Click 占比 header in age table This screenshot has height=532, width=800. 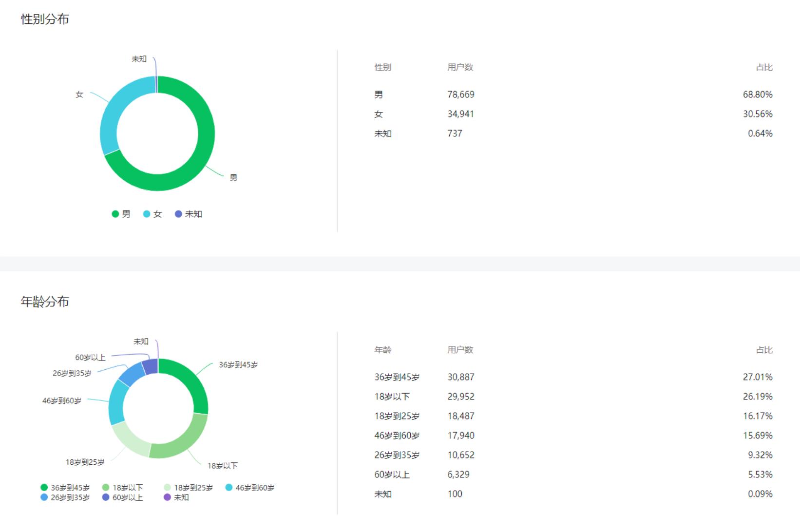coord(764,350)
